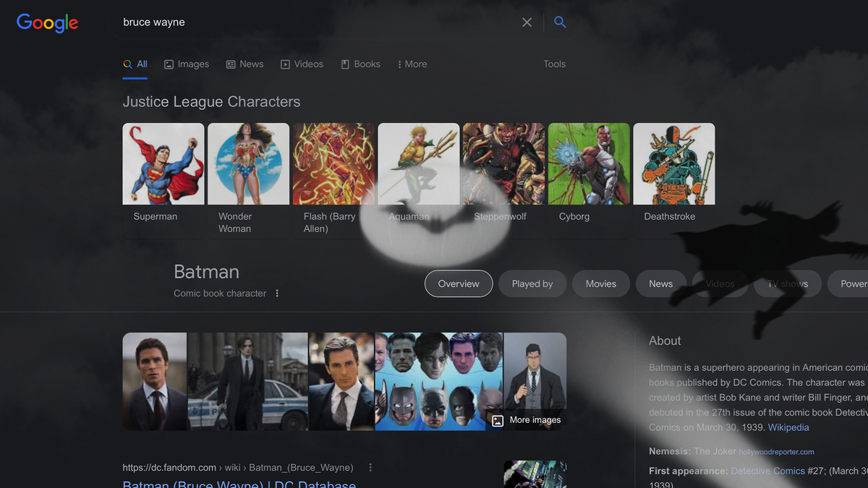Screen dimensions: 868x488
Task: Open the Books tab
Action: [360, 64]
